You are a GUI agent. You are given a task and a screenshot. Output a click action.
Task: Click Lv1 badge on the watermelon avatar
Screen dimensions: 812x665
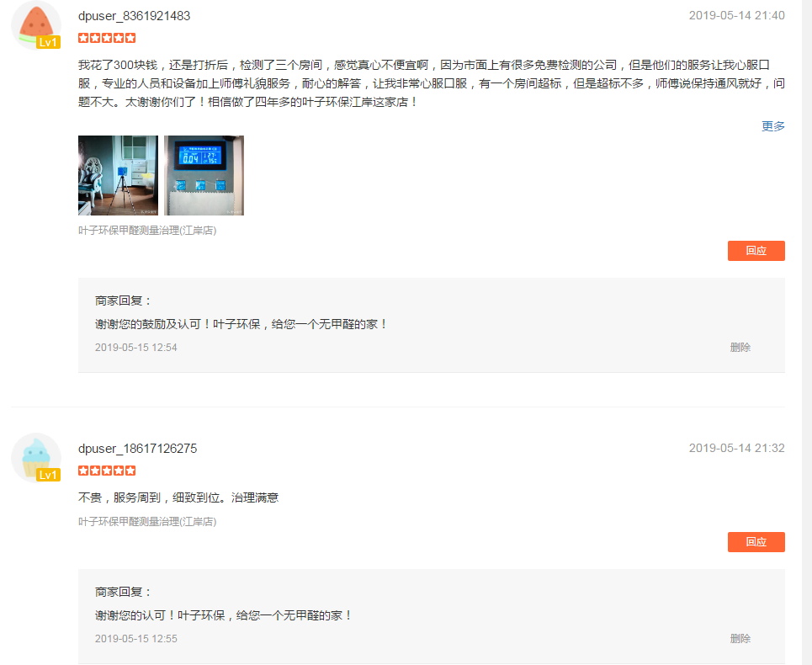48,42
